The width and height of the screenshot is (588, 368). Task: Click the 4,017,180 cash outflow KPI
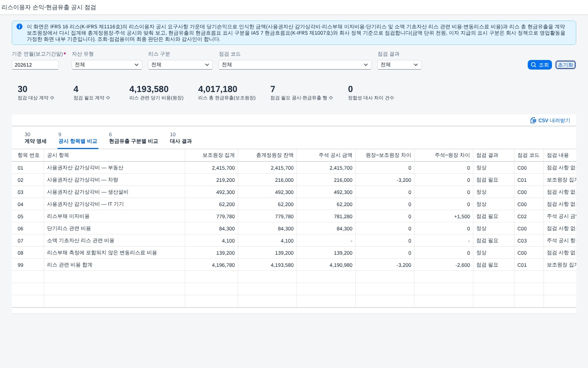218,89
